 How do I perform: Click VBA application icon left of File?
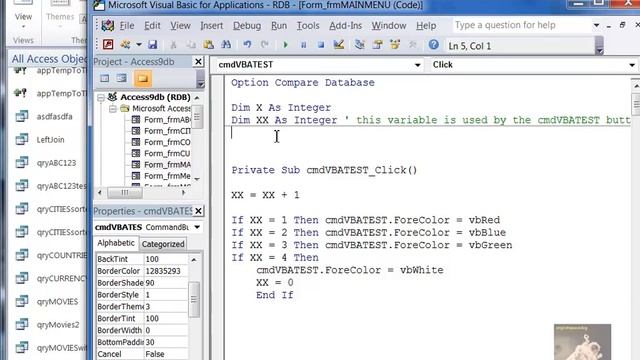pos(108,25)
